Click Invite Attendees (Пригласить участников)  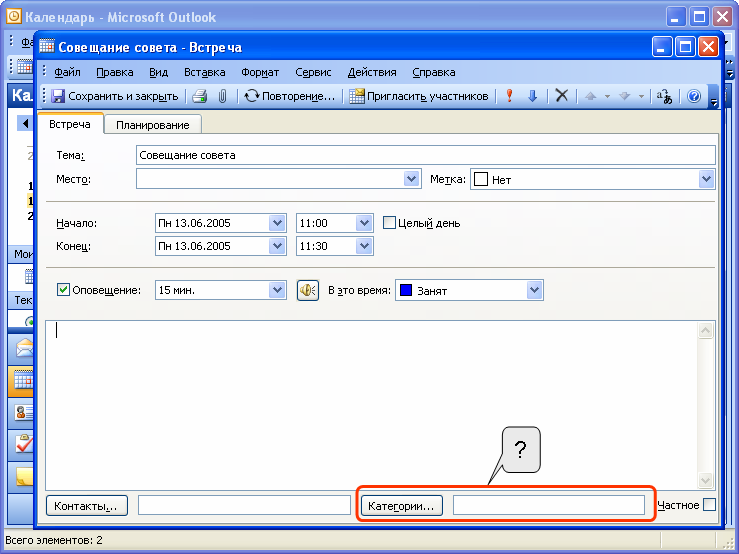click(419, 96)
